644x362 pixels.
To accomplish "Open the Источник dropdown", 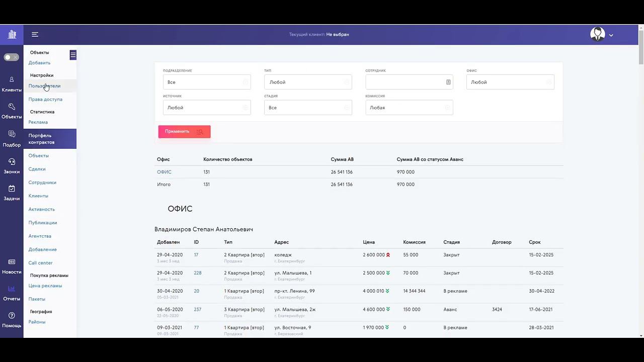I will coord(207,108).
